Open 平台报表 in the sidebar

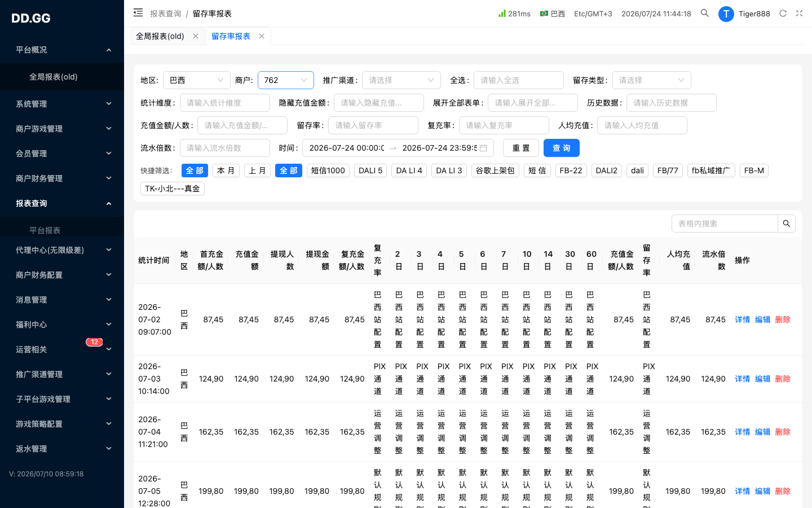pyautogui.click(x=62, y=230)
